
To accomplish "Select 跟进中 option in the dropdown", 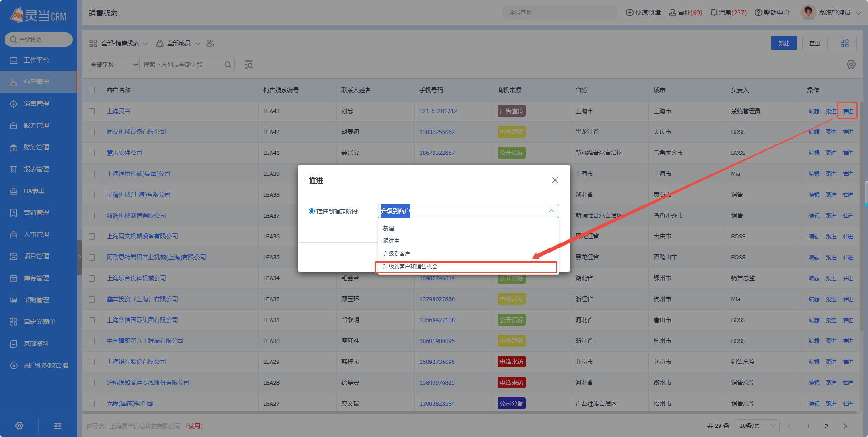I will tap(391, 241).
